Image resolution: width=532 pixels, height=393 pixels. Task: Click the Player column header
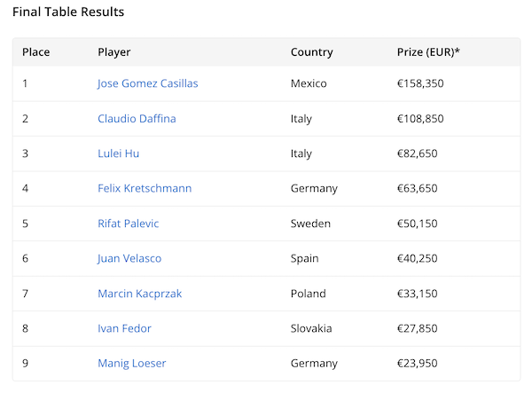(113, 52)
